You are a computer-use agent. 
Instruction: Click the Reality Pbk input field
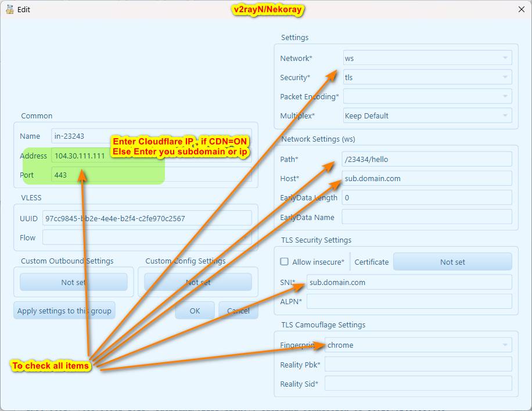click(x=418, y=364)
